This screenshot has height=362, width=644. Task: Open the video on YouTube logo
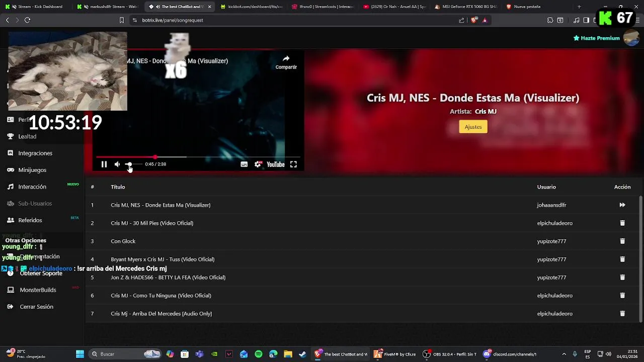point(276,164)
